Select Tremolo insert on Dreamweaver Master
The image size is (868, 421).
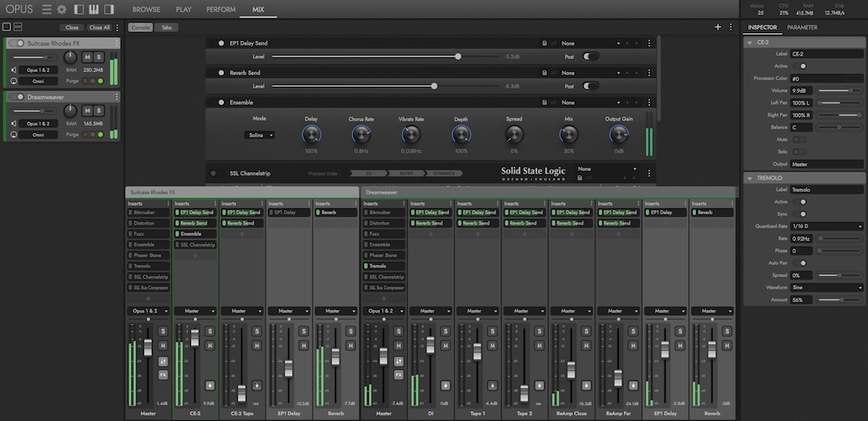point(385,266)
